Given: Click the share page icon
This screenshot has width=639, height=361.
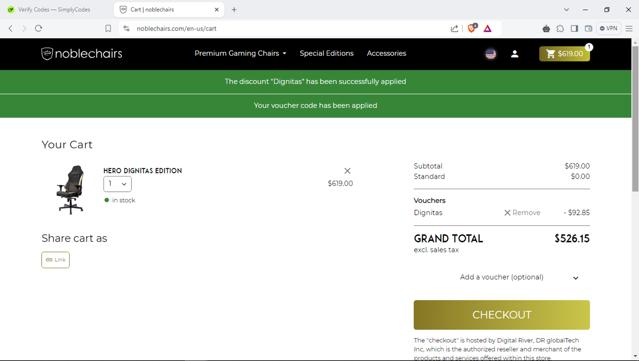Looking at the screenshot, I should (x=454, y=29).
